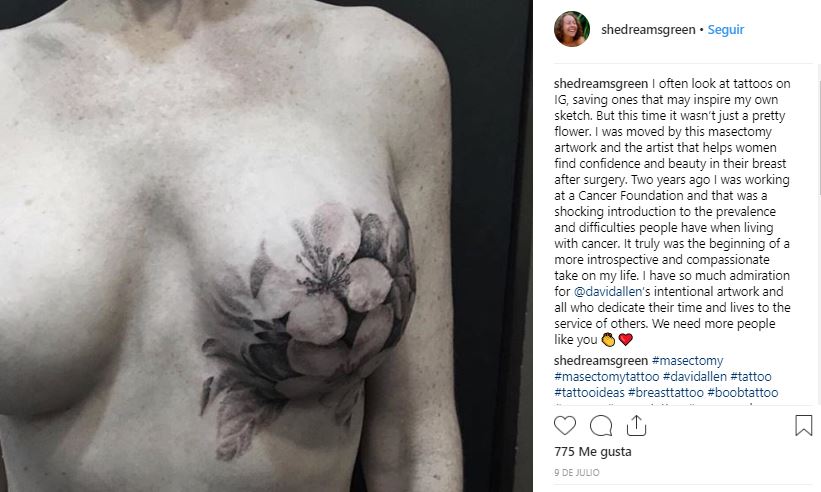Viewport: 821px width, 492px height.
Task: Open @davidallen mention in caption
Action: [x=608, y=292]
